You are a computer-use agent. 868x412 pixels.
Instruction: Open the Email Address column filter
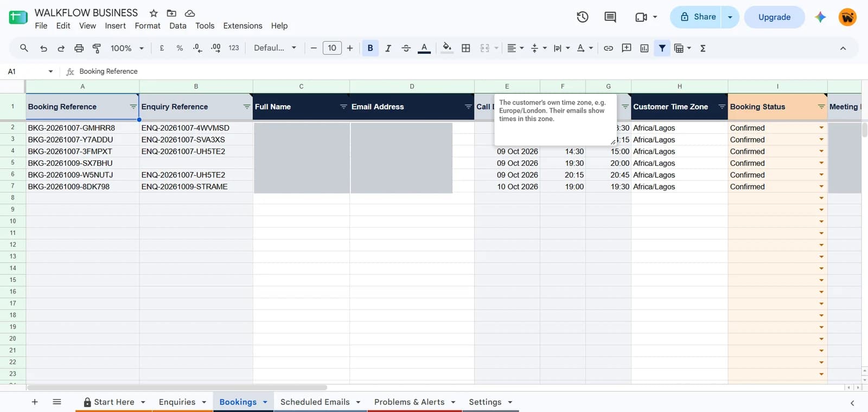[468, 107]
